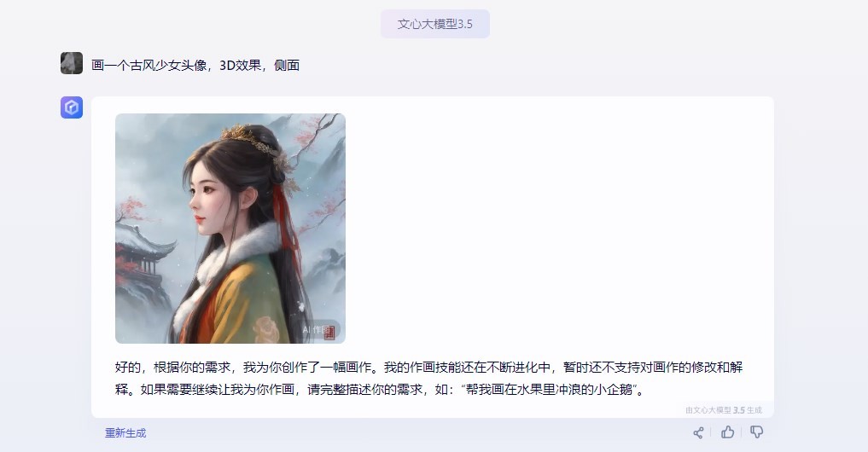Click the share icon below the response

[x=699, y=432]
